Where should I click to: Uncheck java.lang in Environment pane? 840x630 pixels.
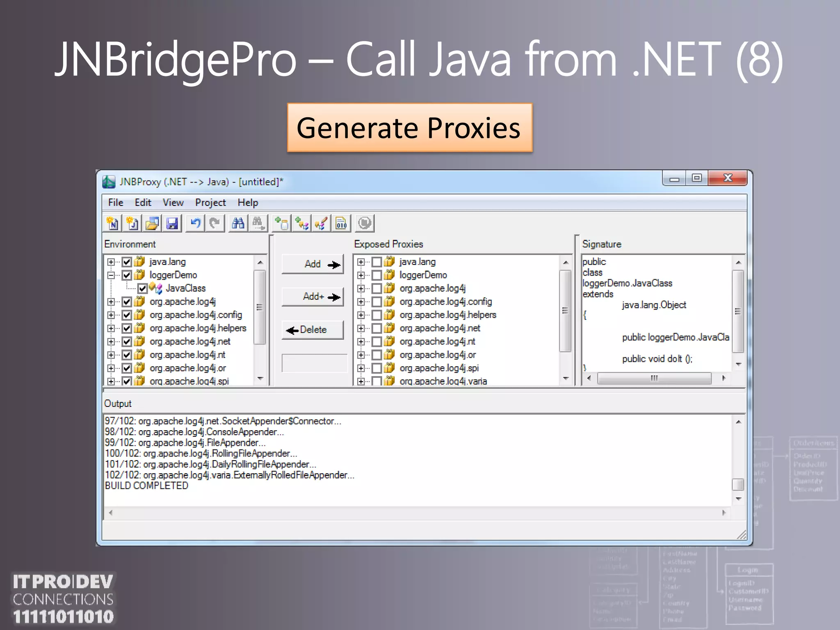(x=127, y=262)
